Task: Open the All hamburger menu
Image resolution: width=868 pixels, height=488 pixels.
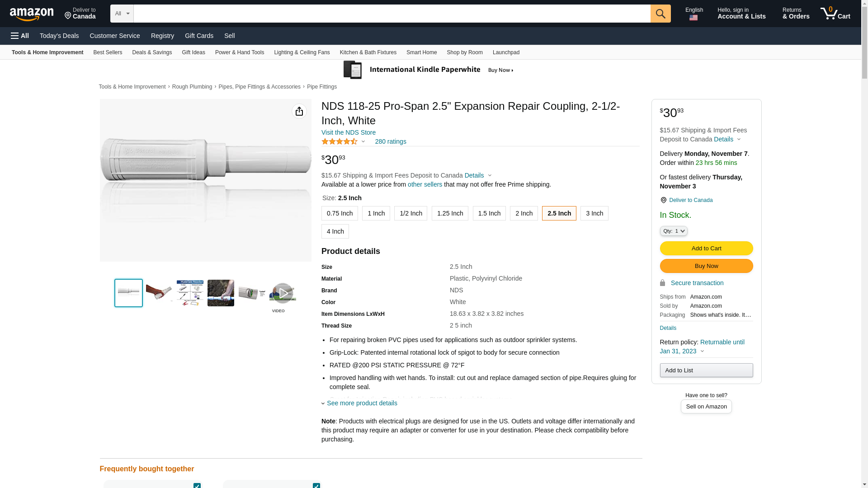Action: tap(20, 36)
